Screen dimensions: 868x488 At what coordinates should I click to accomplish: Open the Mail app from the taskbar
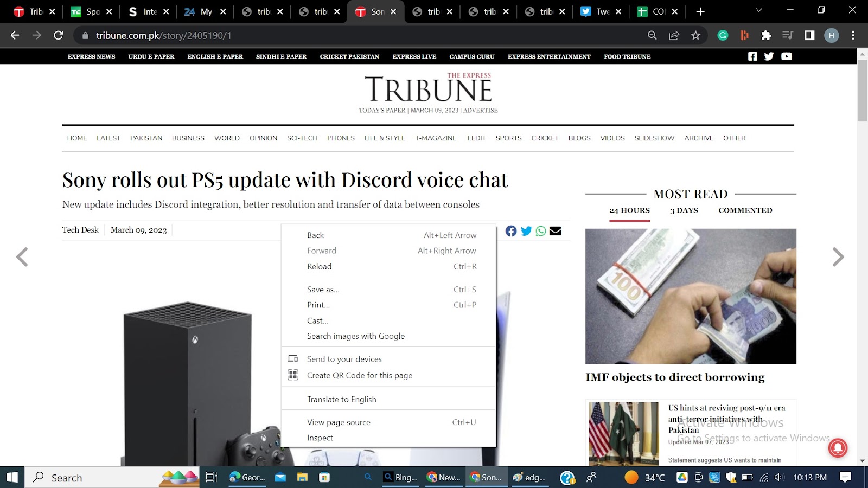point(280,477)
